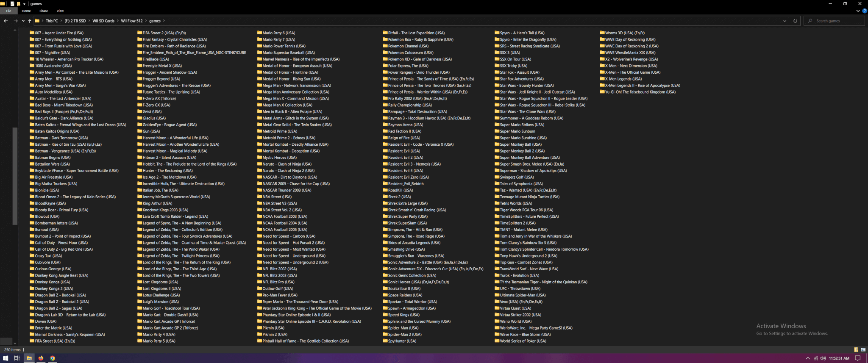This screenshot has height=363, width=868.
Task: Switch to the View ribbon tab
Action: pyautogui.click(x=60, y=11)
